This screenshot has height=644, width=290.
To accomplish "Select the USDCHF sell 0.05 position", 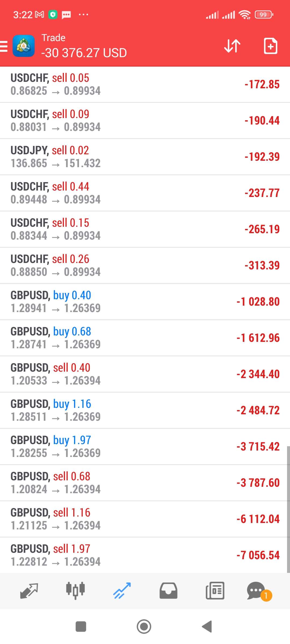I will pyautogui.click(x=145, y=85).
